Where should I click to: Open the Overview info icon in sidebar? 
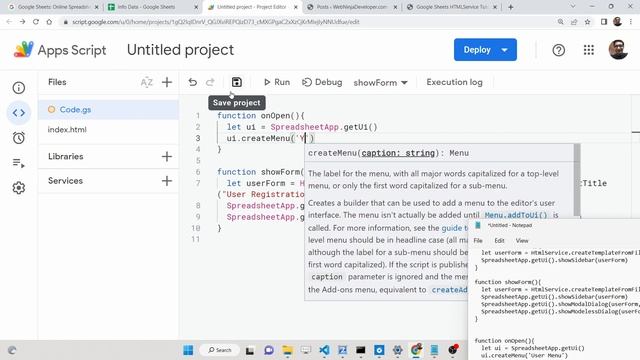click(x=18, y=88)
